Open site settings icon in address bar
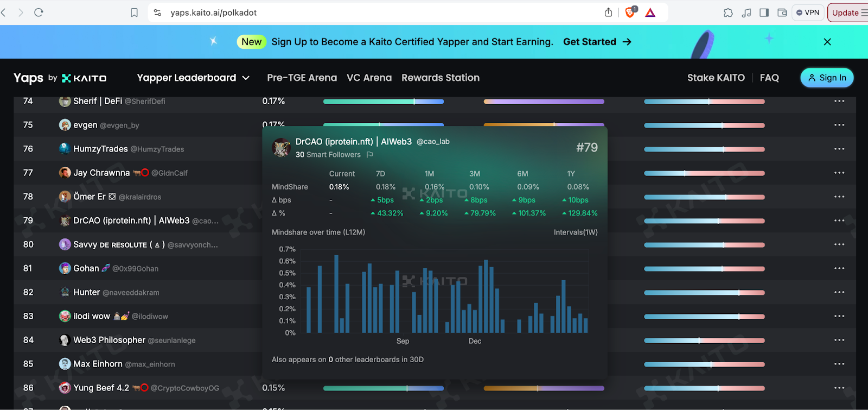The image size is (868, 410). click(x=157, y=12)
